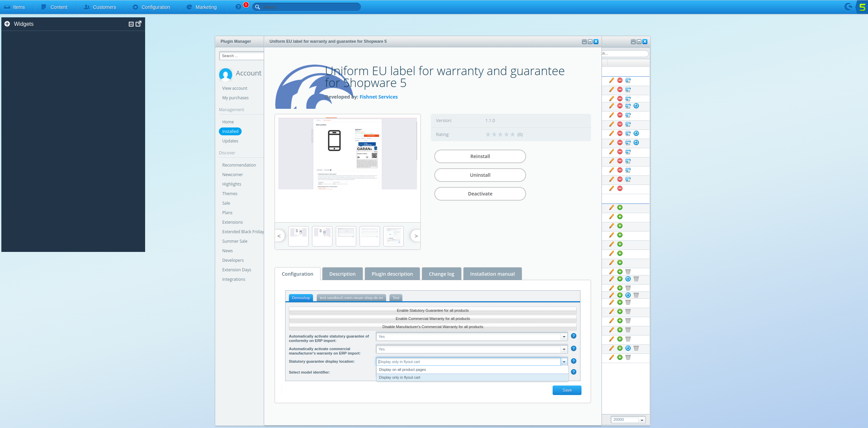Open help for commercial manufacturer's warranty import
This screenshot has width=868, height=428.
(574, 348)
